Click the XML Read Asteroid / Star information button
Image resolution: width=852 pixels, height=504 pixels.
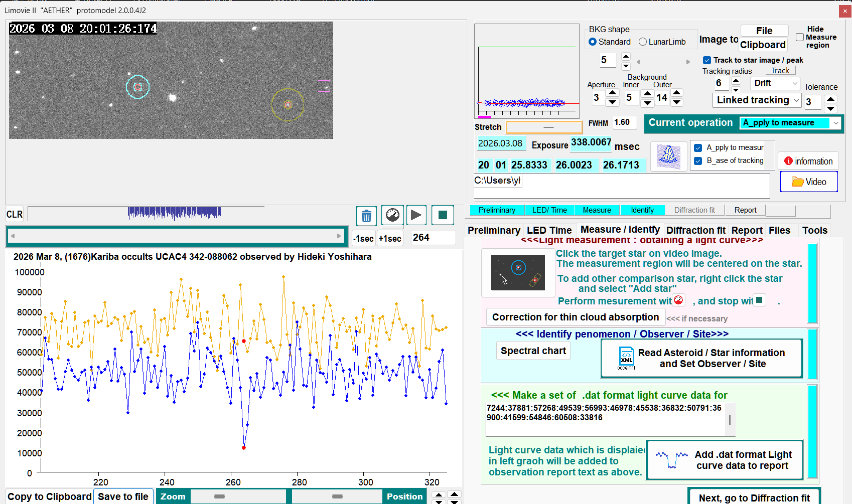(x=701, y=359)
